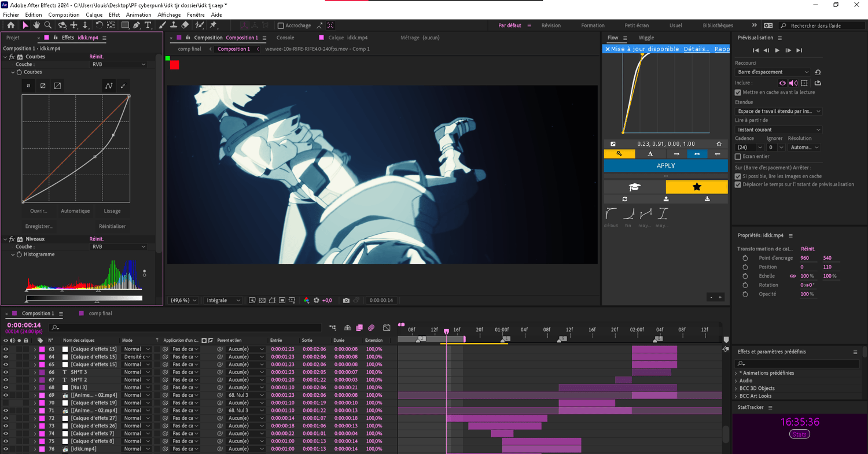The height and width of the screenshot is (454, 868).
Task: Open the Calque menu
Action: [94, 15]
